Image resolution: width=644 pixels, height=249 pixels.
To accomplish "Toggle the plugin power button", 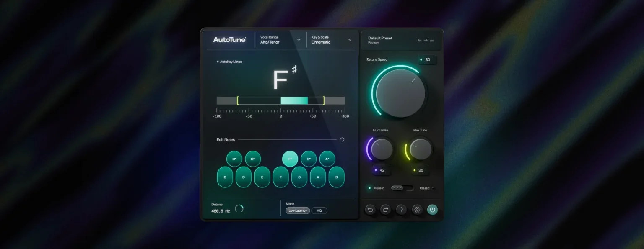I will click(432, 210).
